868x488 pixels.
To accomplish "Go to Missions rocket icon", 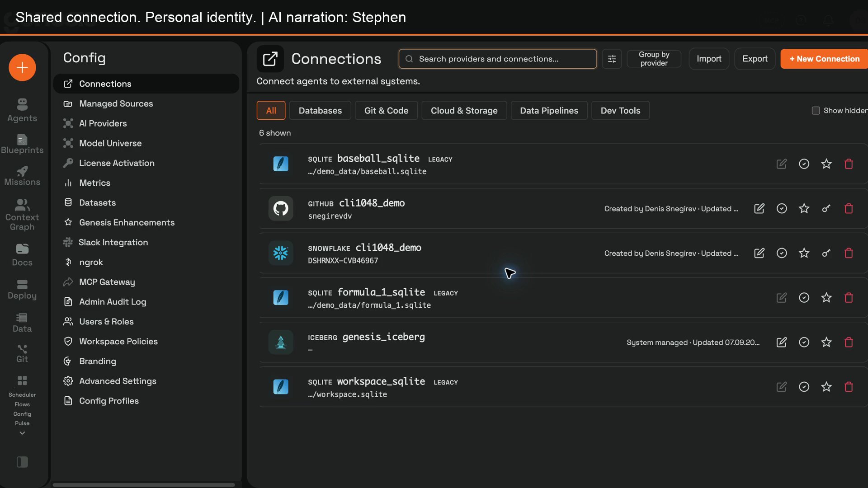I will (x=22, y=176).
